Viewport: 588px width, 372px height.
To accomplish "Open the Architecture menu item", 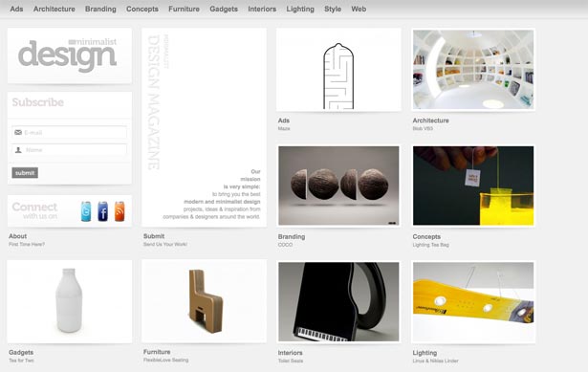I will tap(54, 9).
